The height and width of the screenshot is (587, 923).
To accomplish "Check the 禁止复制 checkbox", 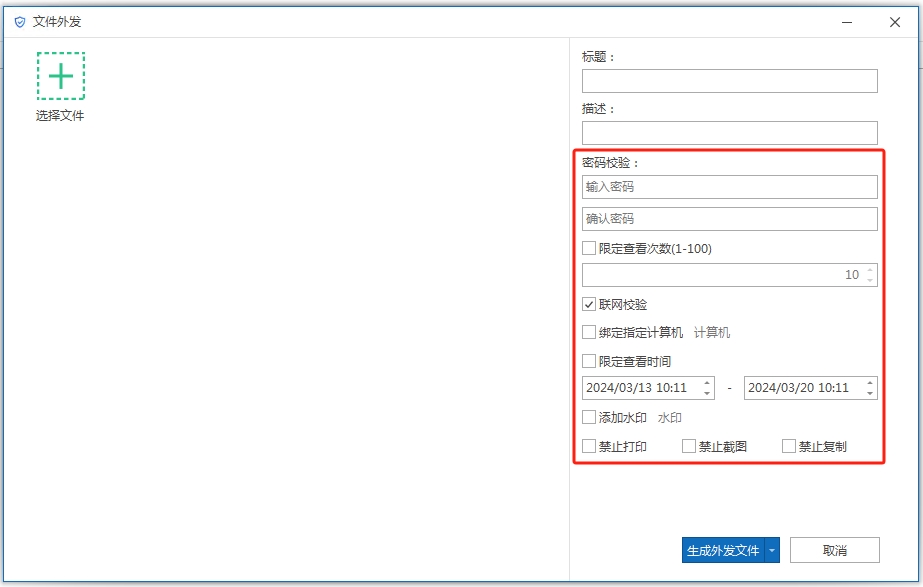I will [x=787, y=446].
